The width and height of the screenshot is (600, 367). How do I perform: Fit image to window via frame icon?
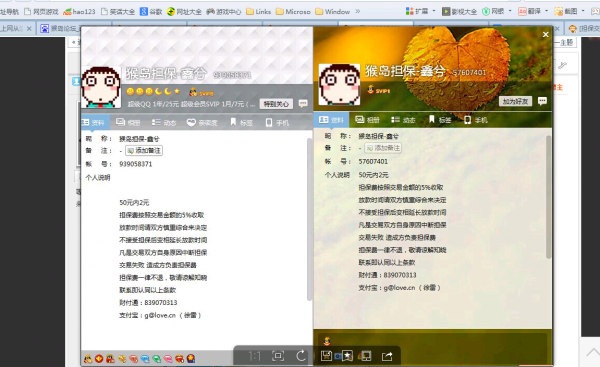(x=278, y=356)
